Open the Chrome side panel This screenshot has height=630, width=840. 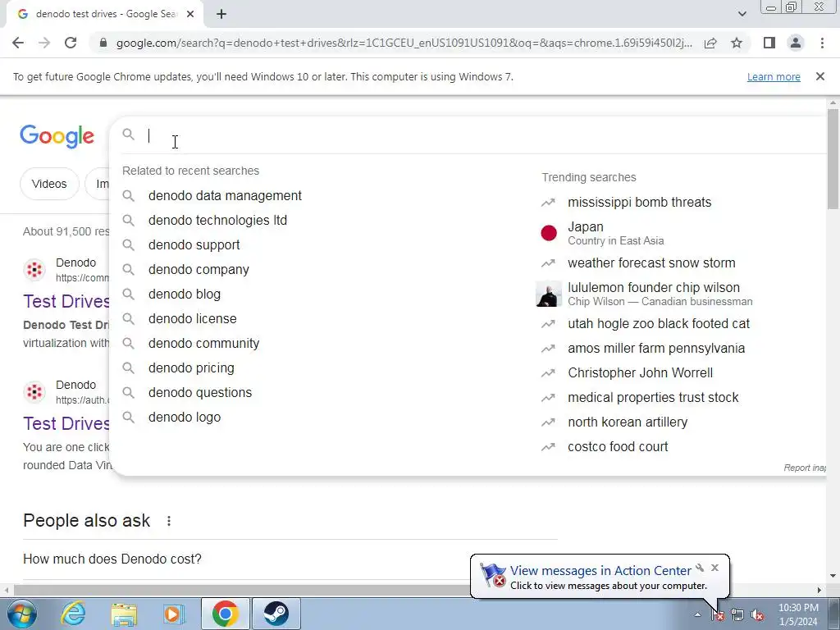tap(769, 43)
